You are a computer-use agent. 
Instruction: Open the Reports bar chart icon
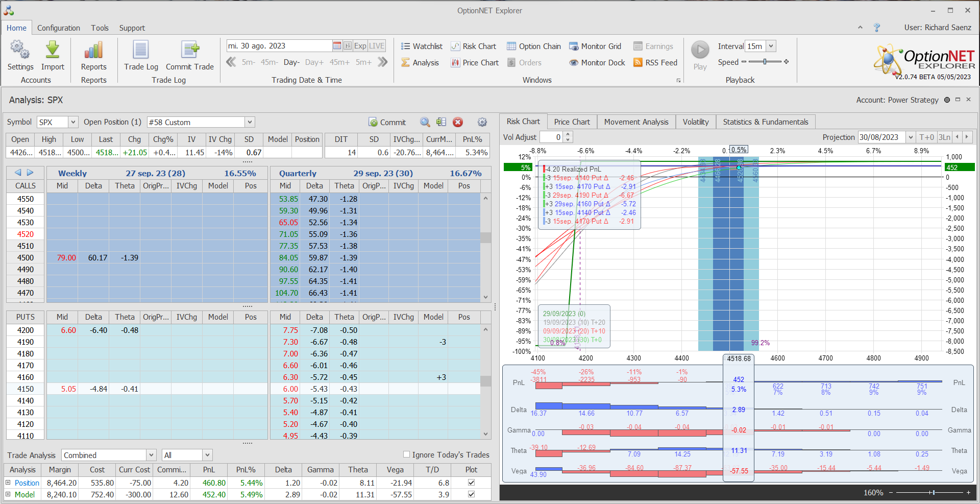pyautogui.click(x=93, y=51)
